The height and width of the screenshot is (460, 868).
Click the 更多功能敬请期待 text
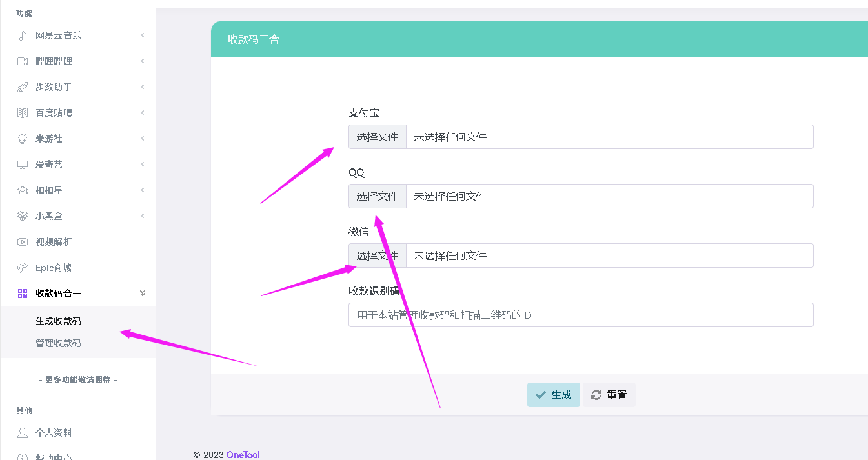point(77,380)
